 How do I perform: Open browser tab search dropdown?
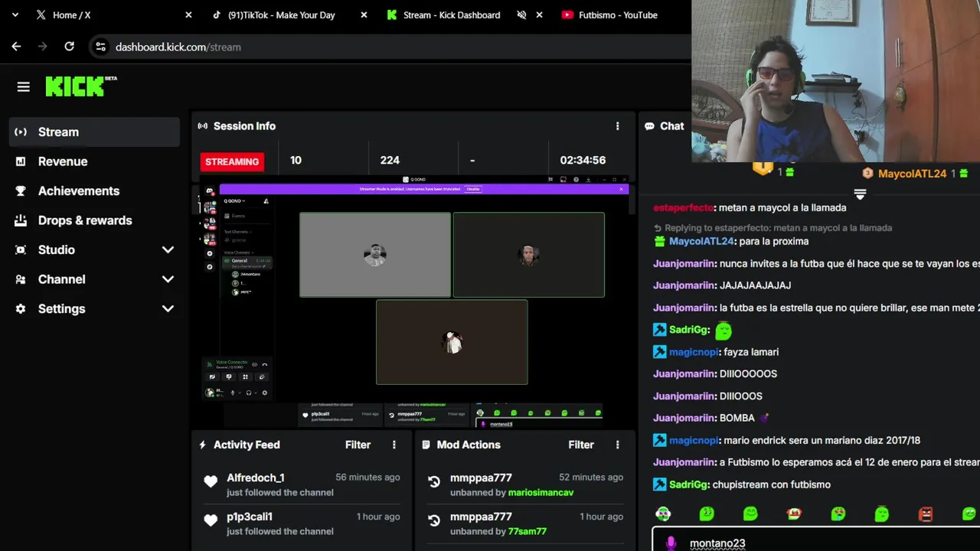click(15, 15)
